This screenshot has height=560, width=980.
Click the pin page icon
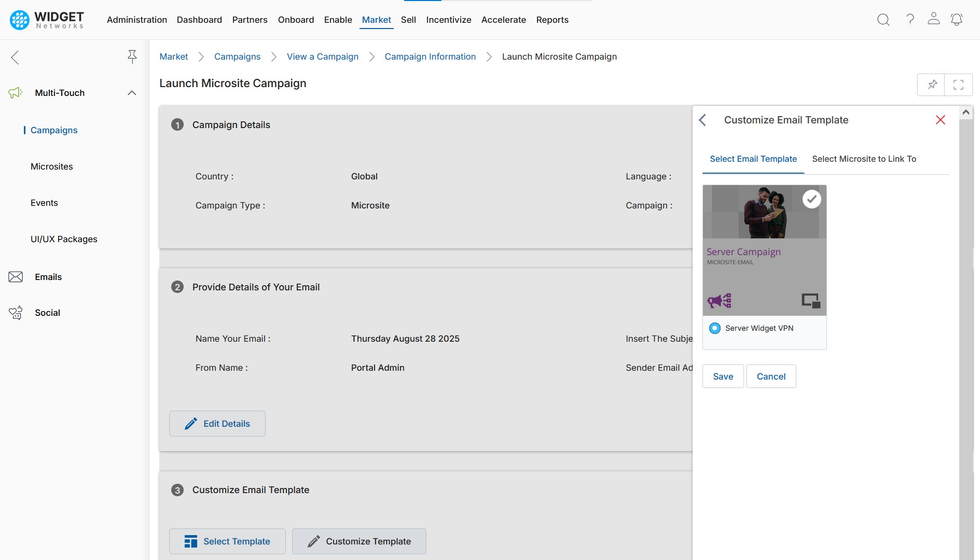point(932,85)
